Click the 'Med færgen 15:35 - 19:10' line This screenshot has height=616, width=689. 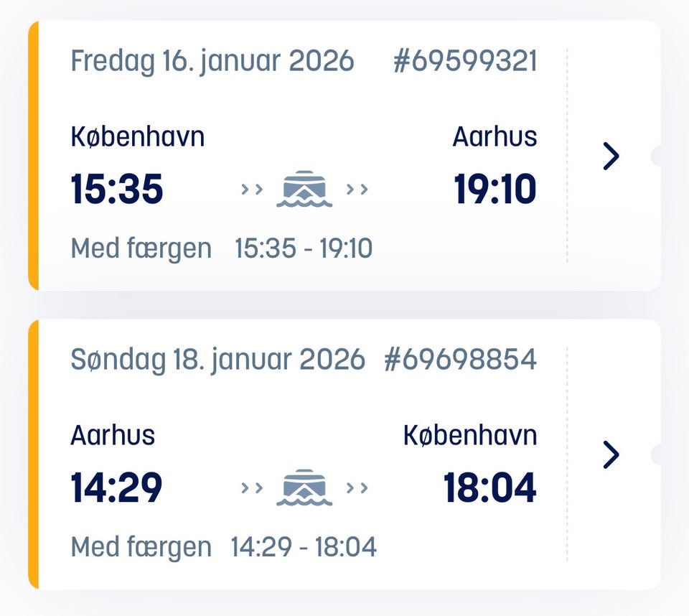click(221, 249)
